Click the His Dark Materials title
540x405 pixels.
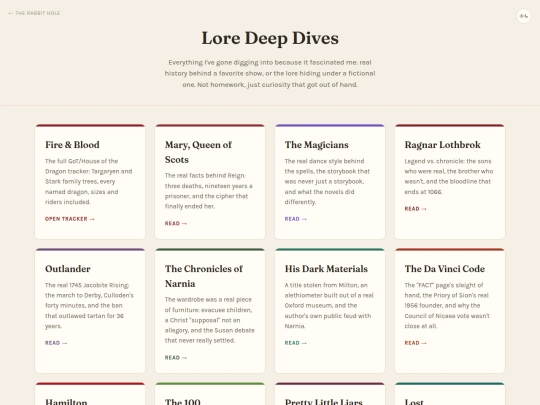point(326,269)
